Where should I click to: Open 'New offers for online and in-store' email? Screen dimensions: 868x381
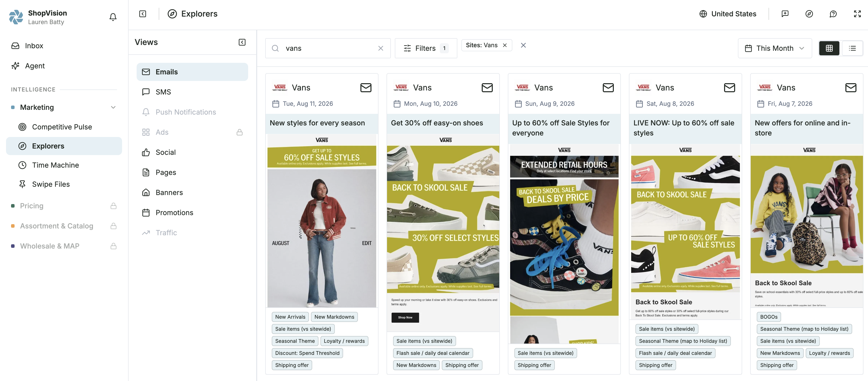[x=803, y=128]
